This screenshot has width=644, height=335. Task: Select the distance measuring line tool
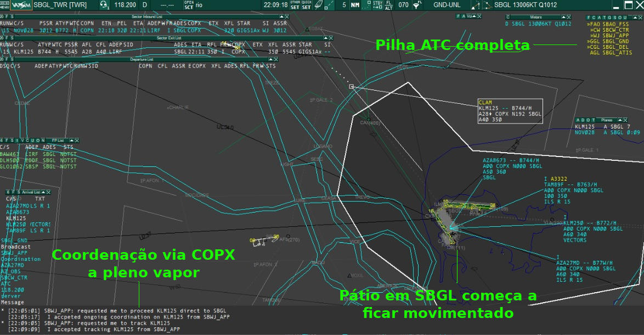[330, 5]
